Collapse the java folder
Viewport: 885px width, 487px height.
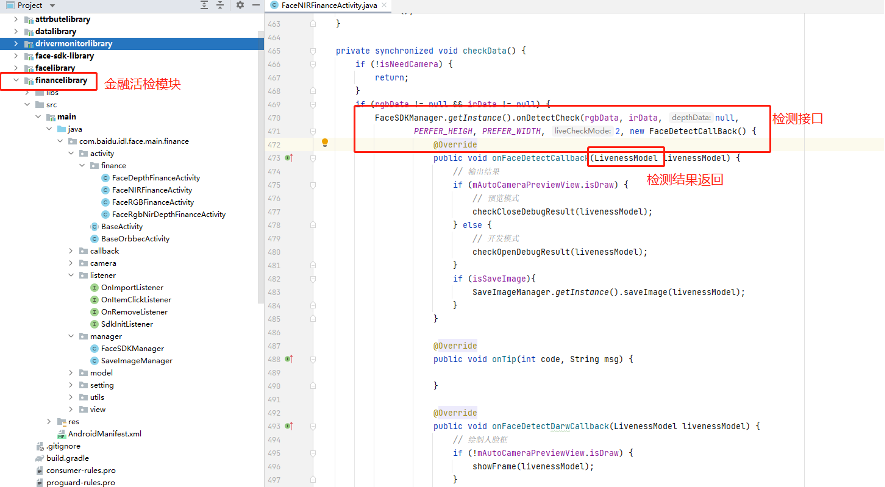click(x=49, y=129)
